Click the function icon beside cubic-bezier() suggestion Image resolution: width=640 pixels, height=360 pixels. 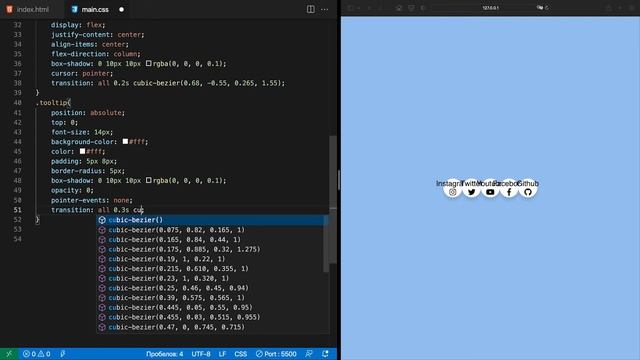[x=102, y=220]
